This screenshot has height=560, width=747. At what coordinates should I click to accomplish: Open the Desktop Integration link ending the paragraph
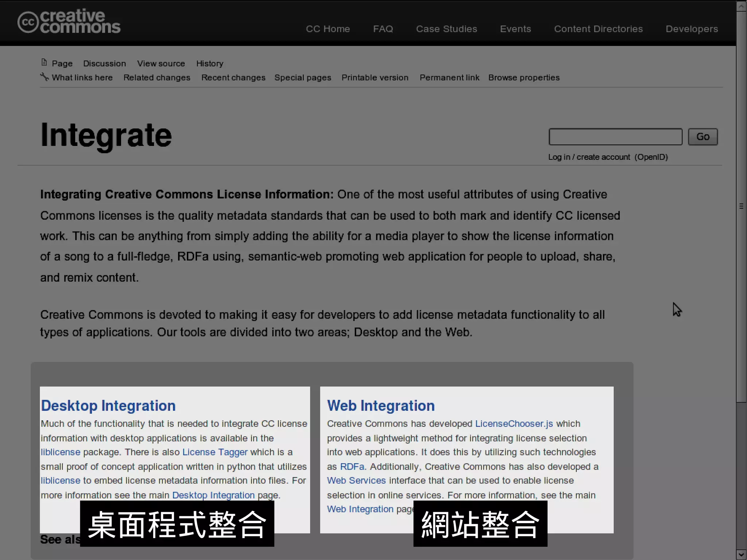[x=213, y=495]
